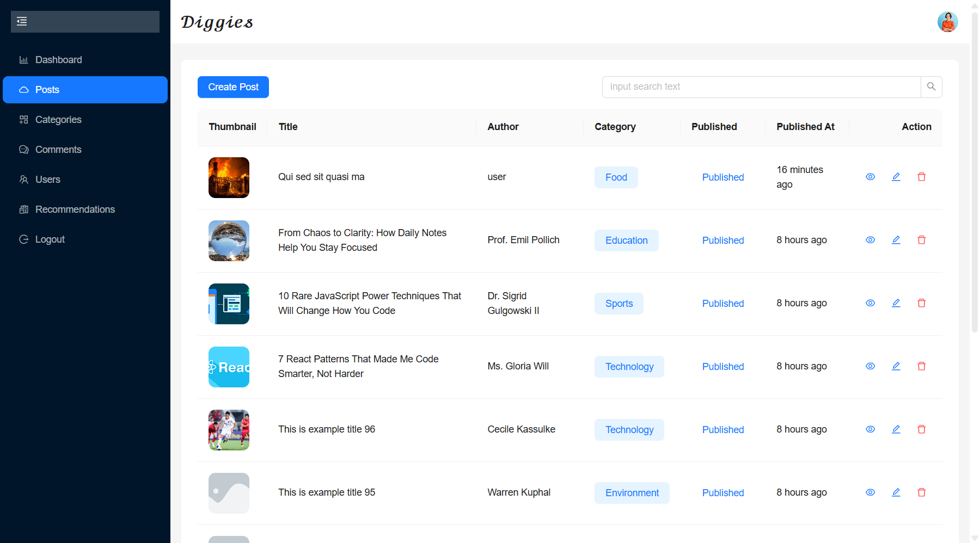Screen dimensions: 980x543
Task: Collapse the sidebar with the menu fold icon
Action: point(22,22)
